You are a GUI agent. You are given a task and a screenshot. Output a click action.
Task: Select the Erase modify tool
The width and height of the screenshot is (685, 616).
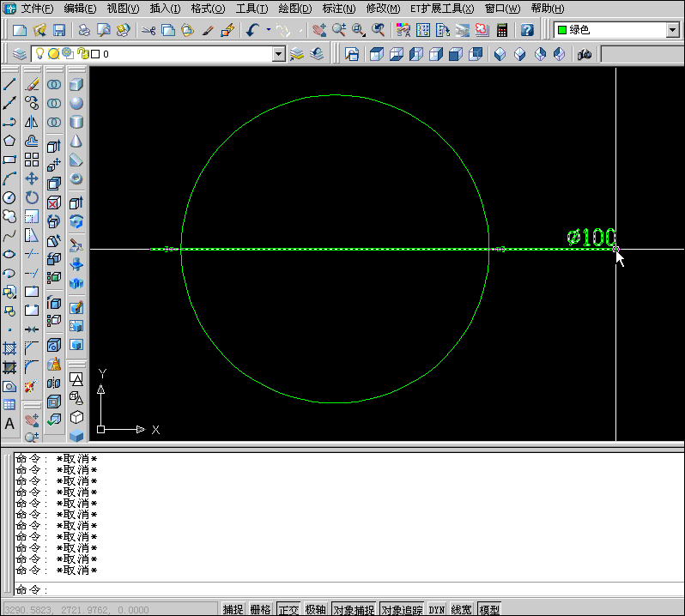point(32,84)
